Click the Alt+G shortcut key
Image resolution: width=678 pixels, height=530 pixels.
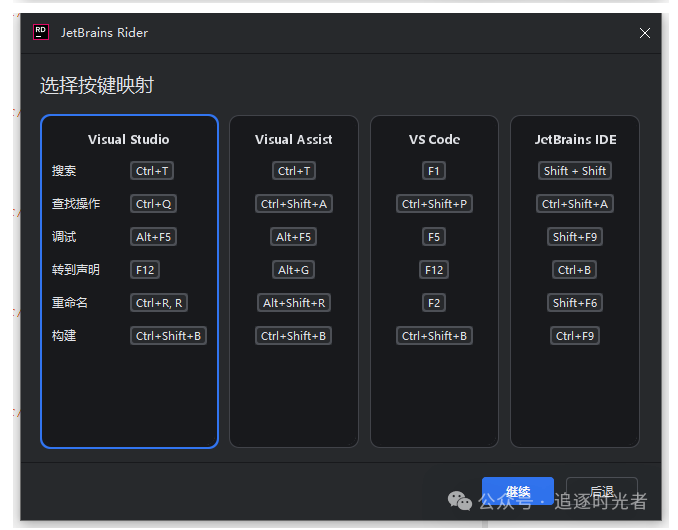pyautogui.click(x=294, y=270)
